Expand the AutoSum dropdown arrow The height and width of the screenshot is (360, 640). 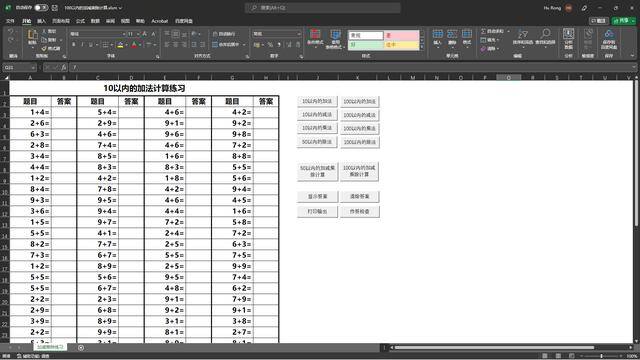click(508, 31)
